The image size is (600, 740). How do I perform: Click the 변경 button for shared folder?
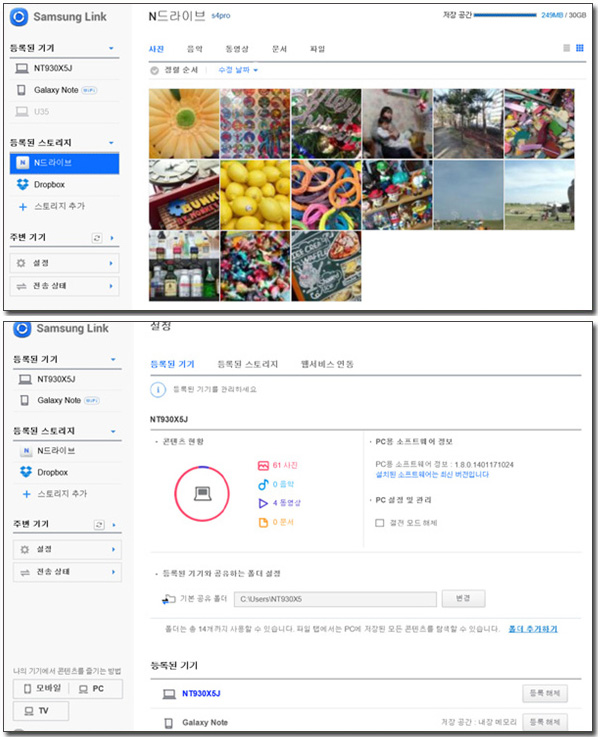pos(463,599)
